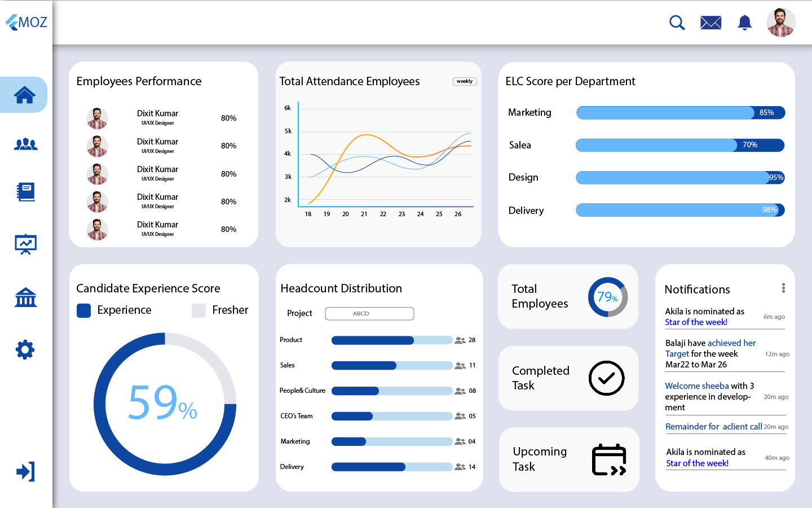812x508 pixels.
Task: Open the Completed Task card
Action: [x=568, y=378]
